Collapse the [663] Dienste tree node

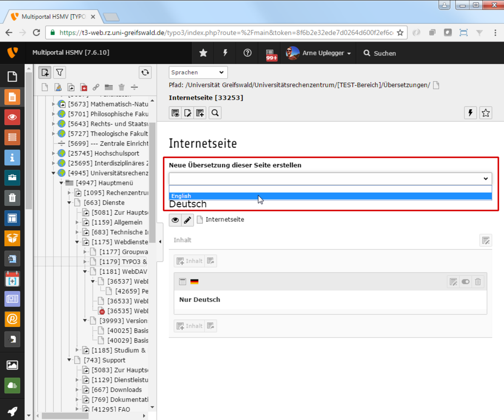(x=70, y=202)
